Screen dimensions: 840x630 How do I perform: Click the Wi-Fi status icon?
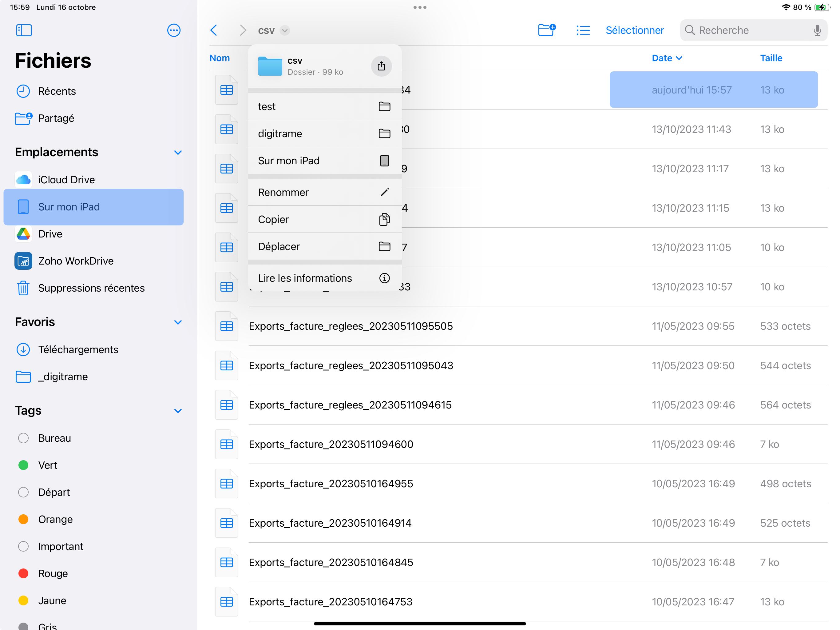(786, 7)
